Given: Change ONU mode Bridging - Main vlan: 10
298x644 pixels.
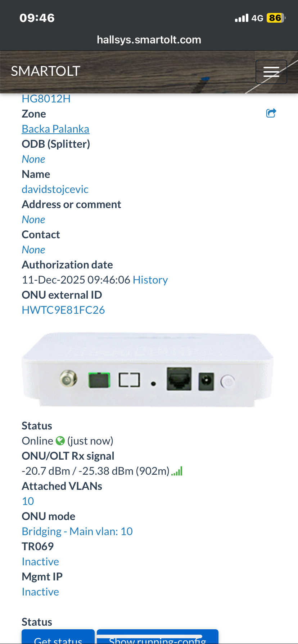Looking at the screenshot, I should click(77, 532).
